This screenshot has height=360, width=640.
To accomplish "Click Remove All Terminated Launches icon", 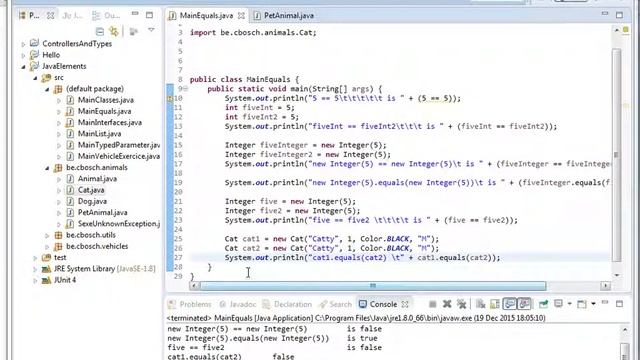I will [461, 304].
